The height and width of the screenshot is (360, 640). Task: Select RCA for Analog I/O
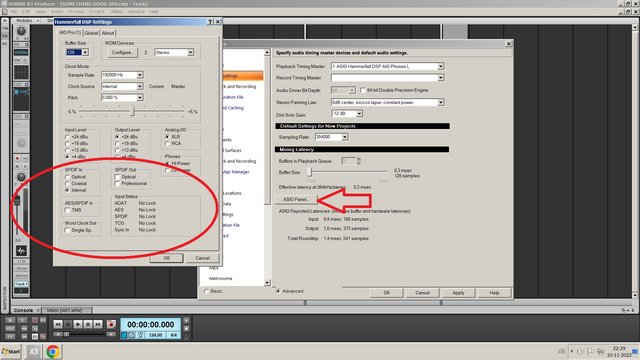(x=167, y=144)
